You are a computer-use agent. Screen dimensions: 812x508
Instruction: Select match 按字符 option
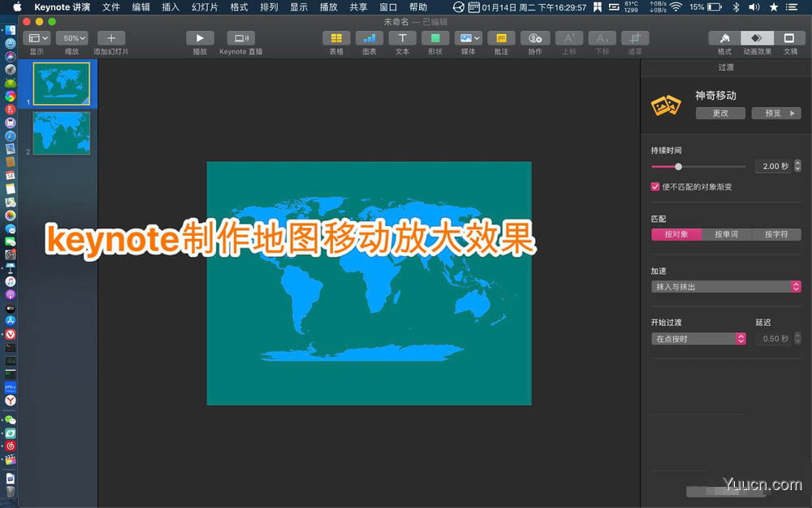click(776, 234)
